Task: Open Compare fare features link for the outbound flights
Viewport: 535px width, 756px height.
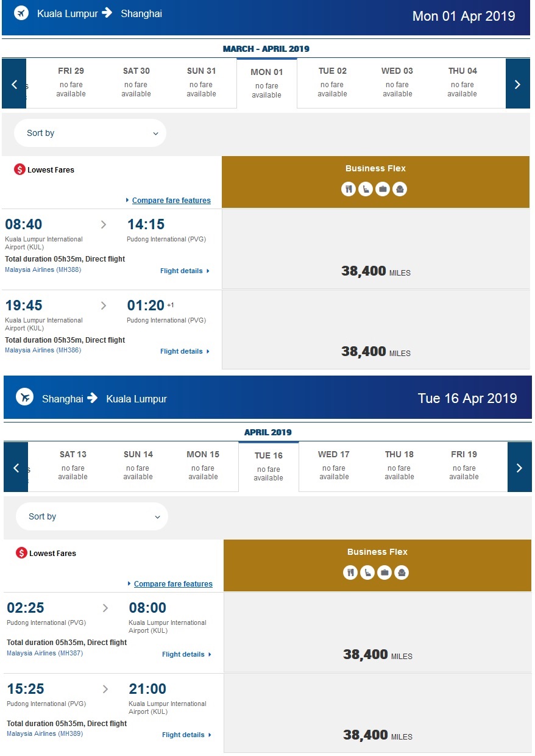Action: click(171, 201)
